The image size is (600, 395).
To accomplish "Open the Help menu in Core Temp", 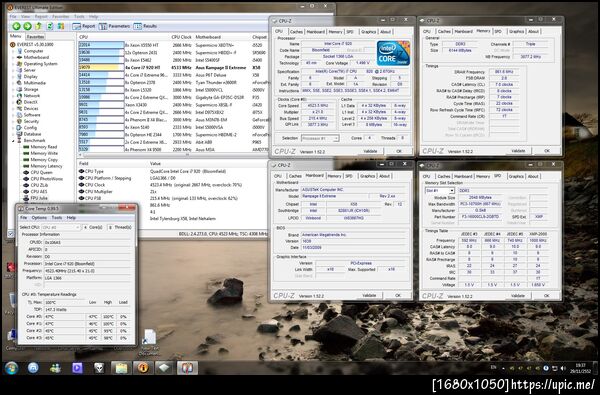I will point(71,218).
